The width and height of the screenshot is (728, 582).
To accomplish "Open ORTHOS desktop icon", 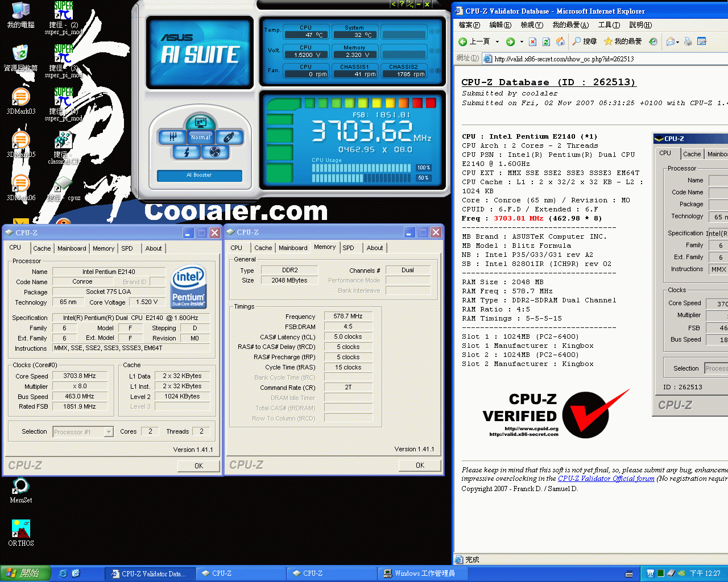I will coord(21,533).
